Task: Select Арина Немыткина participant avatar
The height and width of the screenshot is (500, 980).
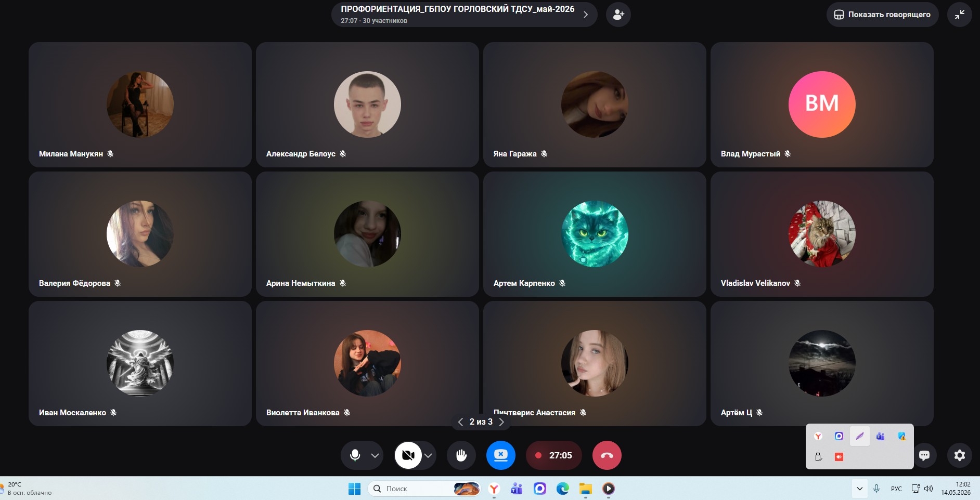Action: (367, 234)
